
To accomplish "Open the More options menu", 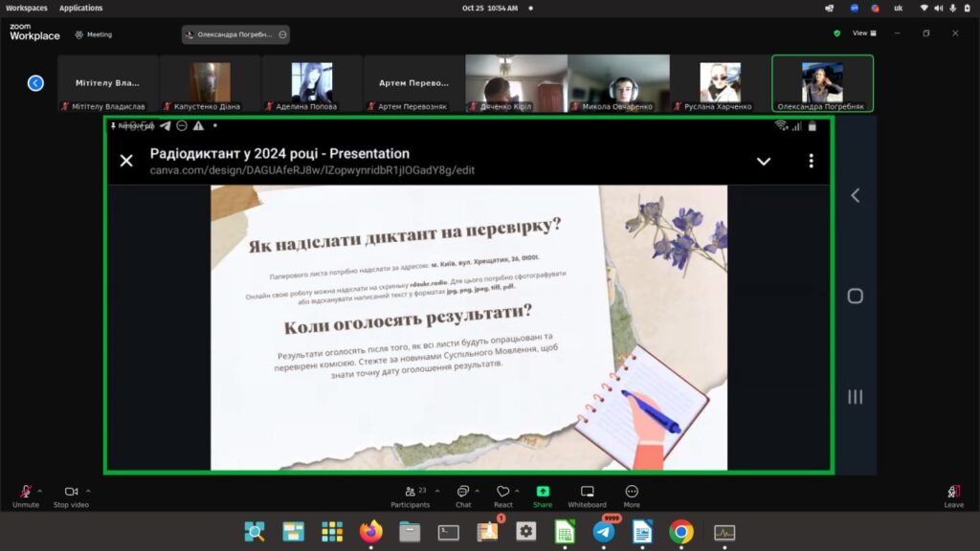I will pyautogui.click(x=632, y=496).
